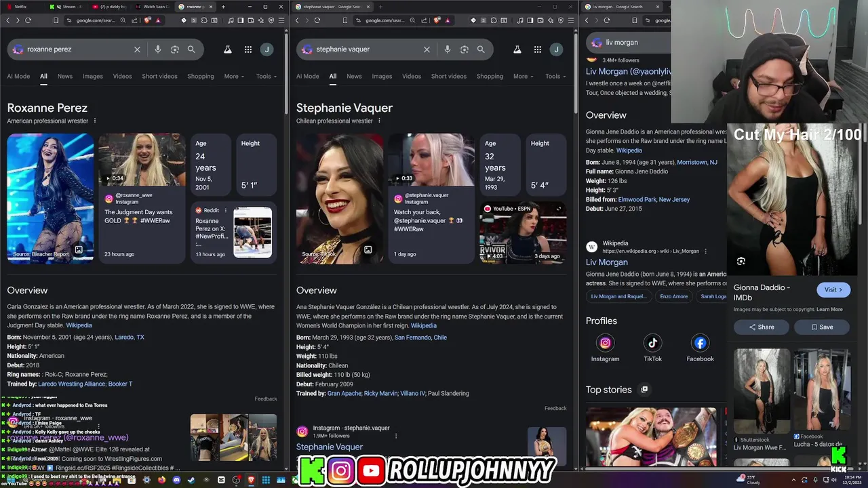
Task: Click magnifier search icon in roxanne perez search box
Action: 191,49
